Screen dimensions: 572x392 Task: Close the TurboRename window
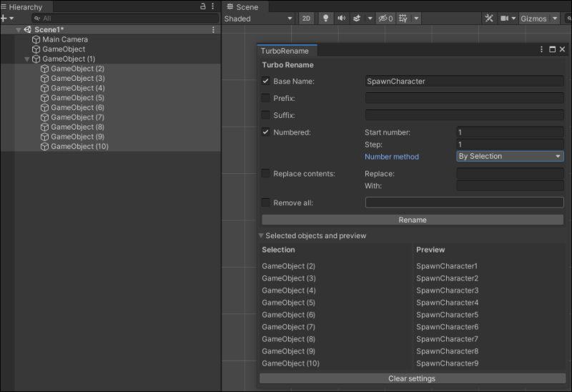click(562, 49)
